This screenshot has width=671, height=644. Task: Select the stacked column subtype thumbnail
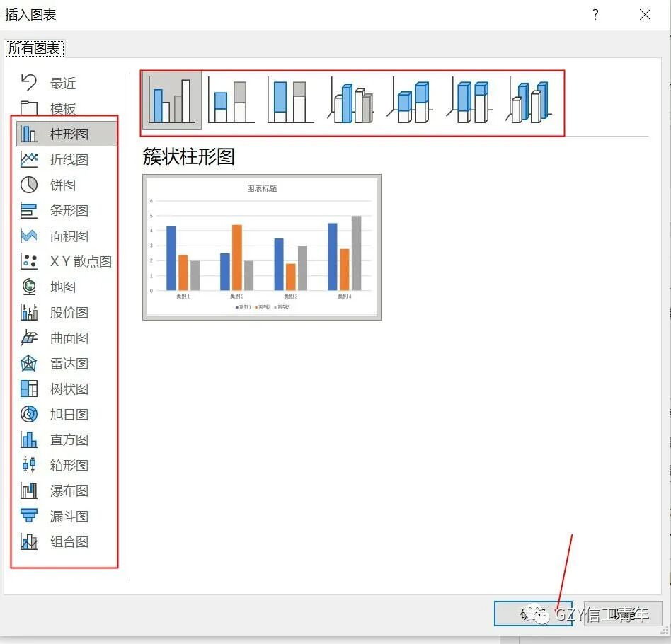(x=230, y=98)
